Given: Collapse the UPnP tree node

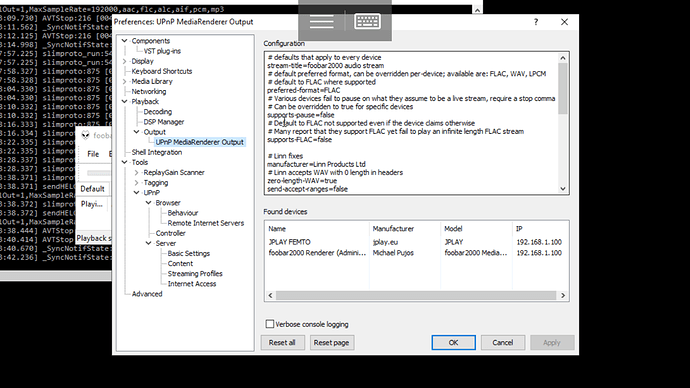Looking at the screenshot, I should click(x=136, y=193).
